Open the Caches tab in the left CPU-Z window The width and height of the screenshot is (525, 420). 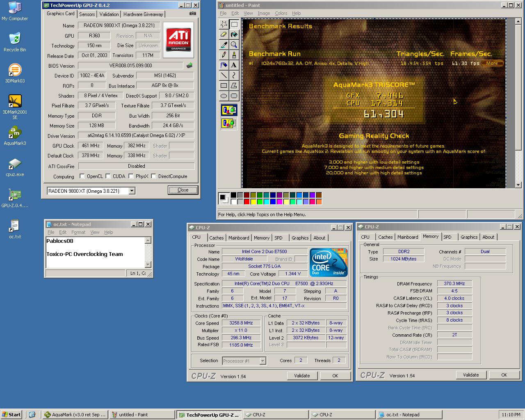[x=217, y=238]
